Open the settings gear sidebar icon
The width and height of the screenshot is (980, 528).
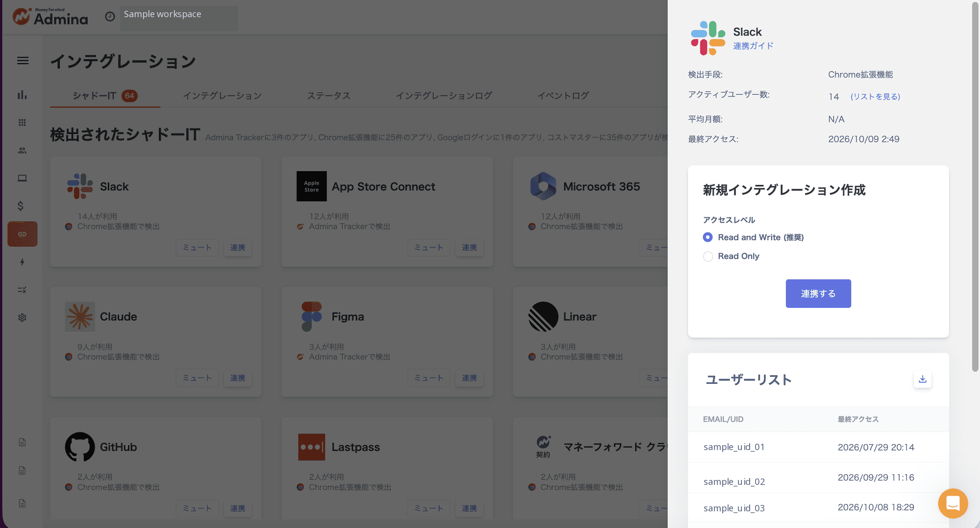[22, 318]
